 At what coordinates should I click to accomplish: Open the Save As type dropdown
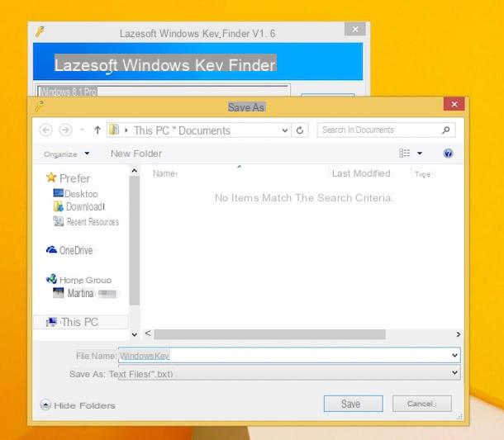point(289,373)
